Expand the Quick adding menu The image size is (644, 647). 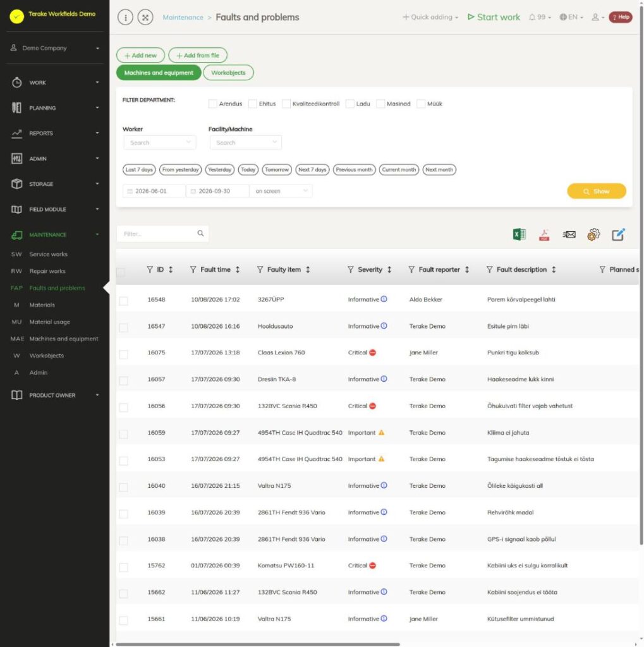pyautogui.click(x=430, y=17)
